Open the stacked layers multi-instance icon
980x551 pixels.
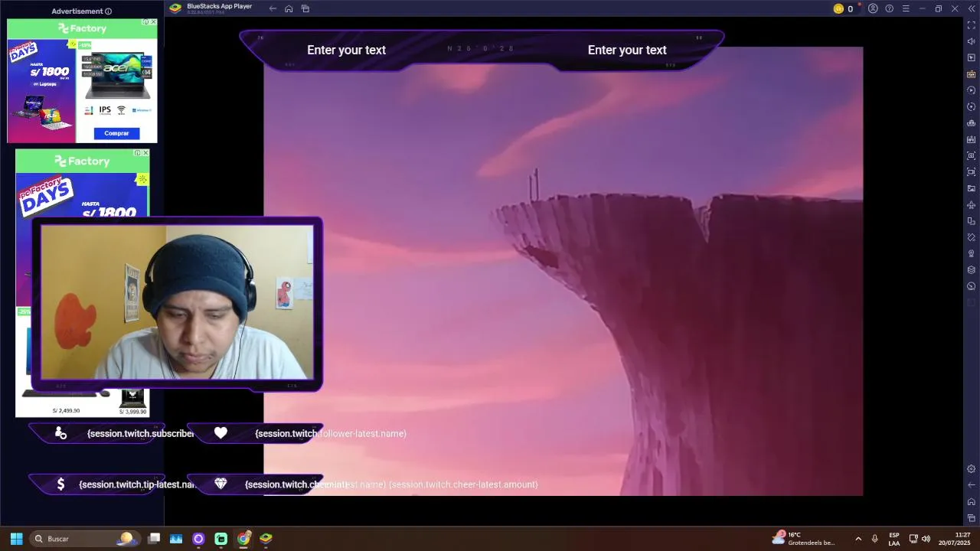point(972,269)
